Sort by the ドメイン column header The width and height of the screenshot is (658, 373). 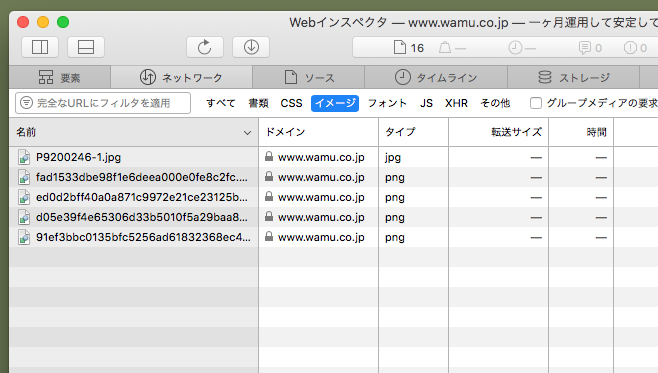click(x=319, y=132)
